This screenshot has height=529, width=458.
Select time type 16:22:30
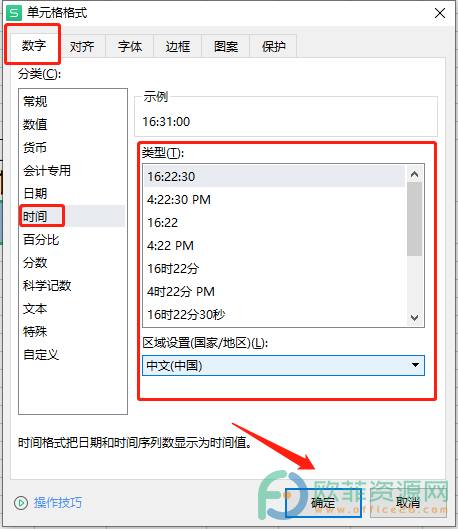[x=275, y=176]
